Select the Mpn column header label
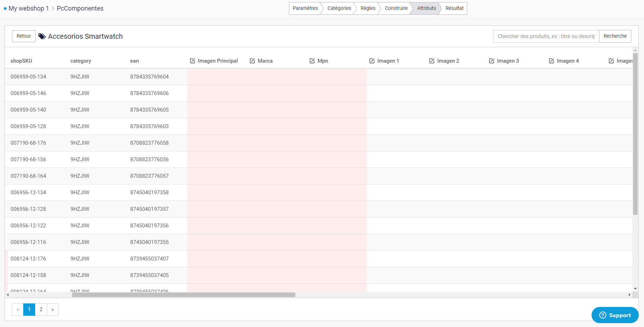644x327 pixels. [x=323, y=61]
